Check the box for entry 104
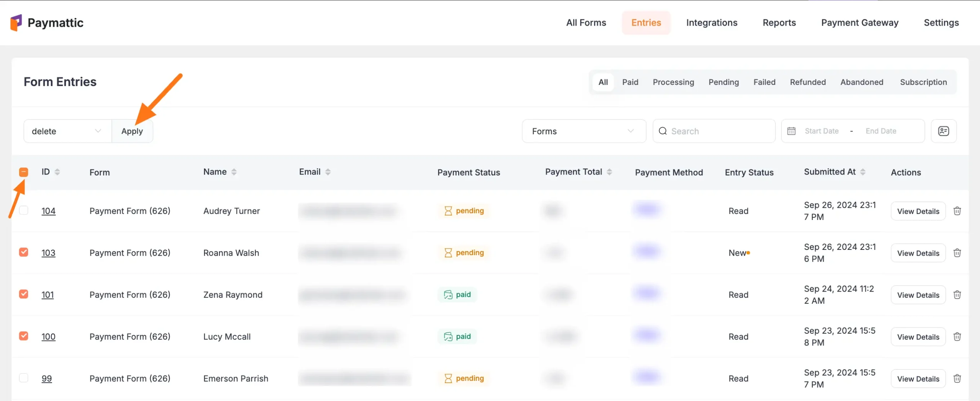The height and width of the screenshot is (401, 980). click(x=24, y=210)
